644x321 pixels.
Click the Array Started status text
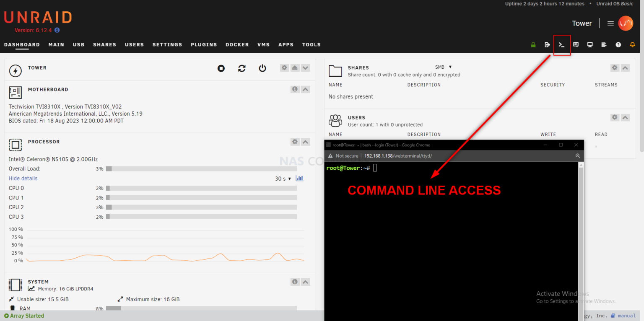pyautogui.click(x=24, y=316)
